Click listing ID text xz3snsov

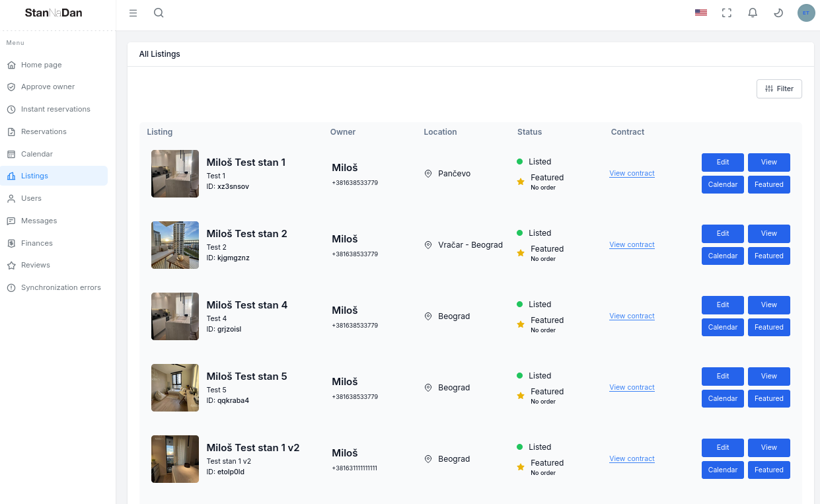(233, 186)
